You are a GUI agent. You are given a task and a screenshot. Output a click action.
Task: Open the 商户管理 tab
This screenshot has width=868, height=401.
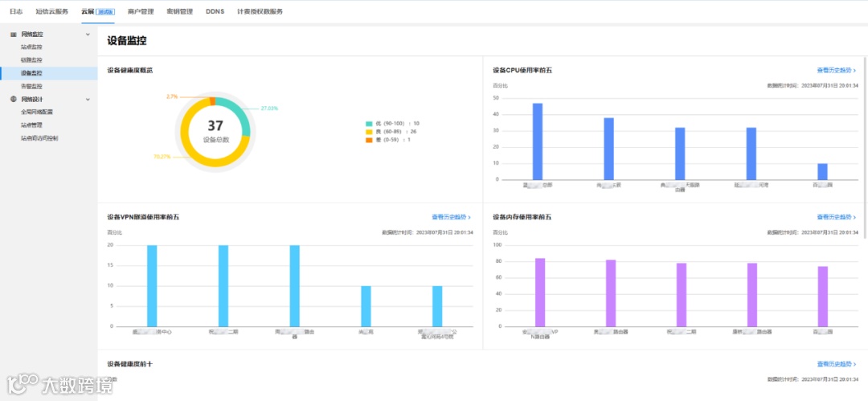pos(140,11)
